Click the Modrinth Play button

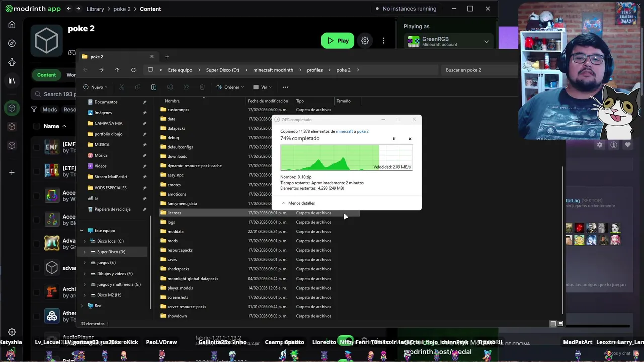(338, 41)
